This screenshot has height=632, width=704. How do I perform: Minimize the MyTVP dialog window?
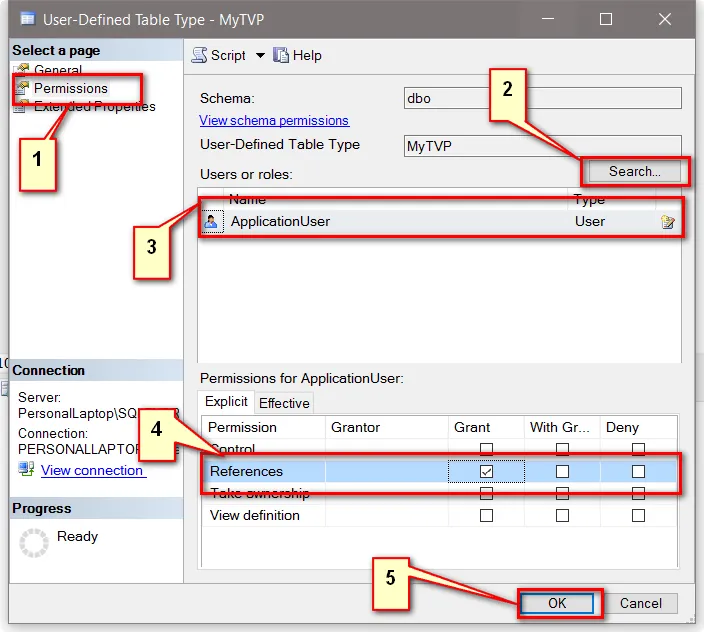tap(547, 19)
